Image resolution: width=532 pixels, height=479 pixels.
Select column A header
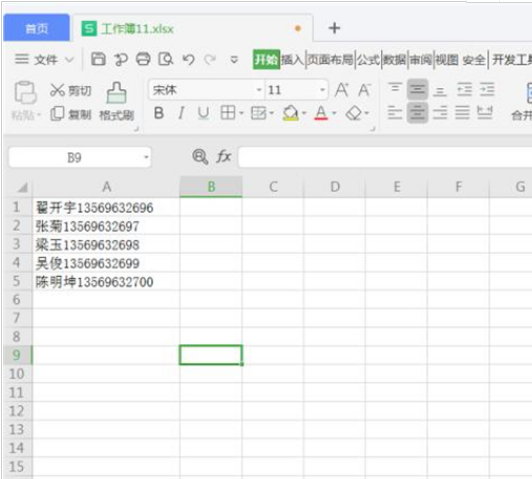coord(106,187)
